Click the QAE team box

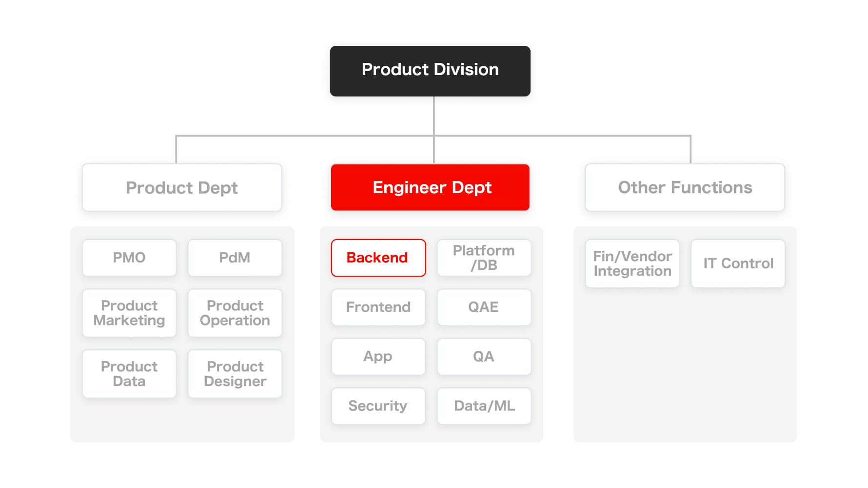(484, 307)
